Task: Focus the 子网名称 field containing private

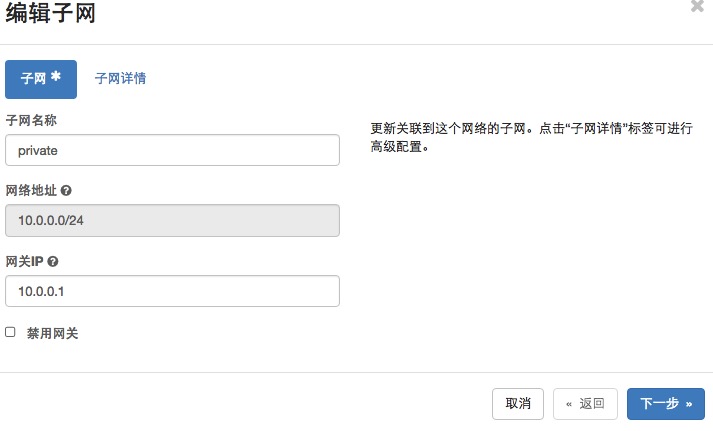Action: (x=172, y=150)
